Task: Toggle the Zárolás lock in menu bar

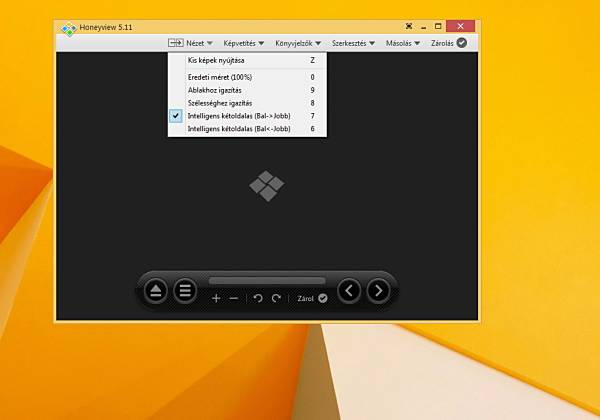Action: [449, 43]
